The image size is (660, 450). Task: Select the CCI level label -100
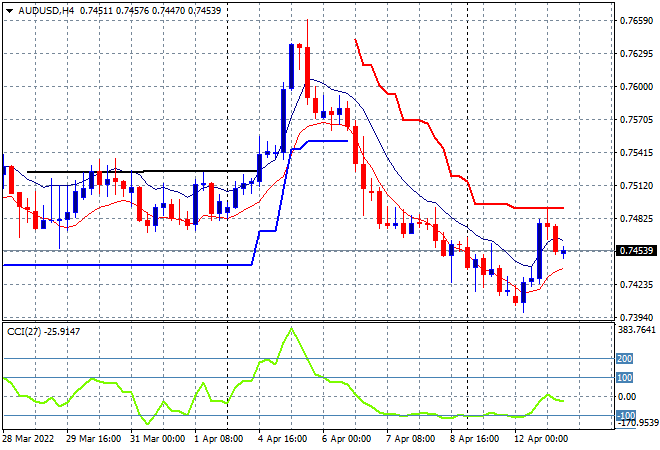(626, 415)
